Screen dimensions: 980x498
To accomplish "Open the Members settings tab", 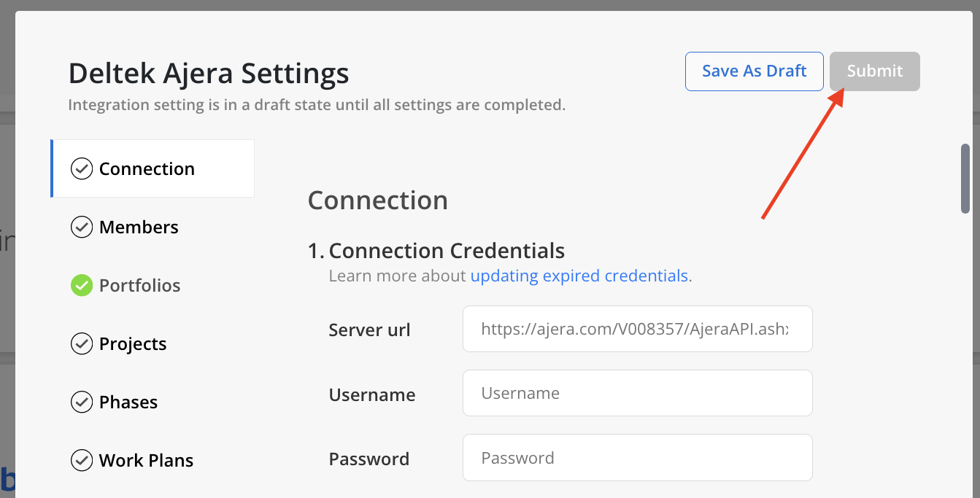I will (153, 227).
